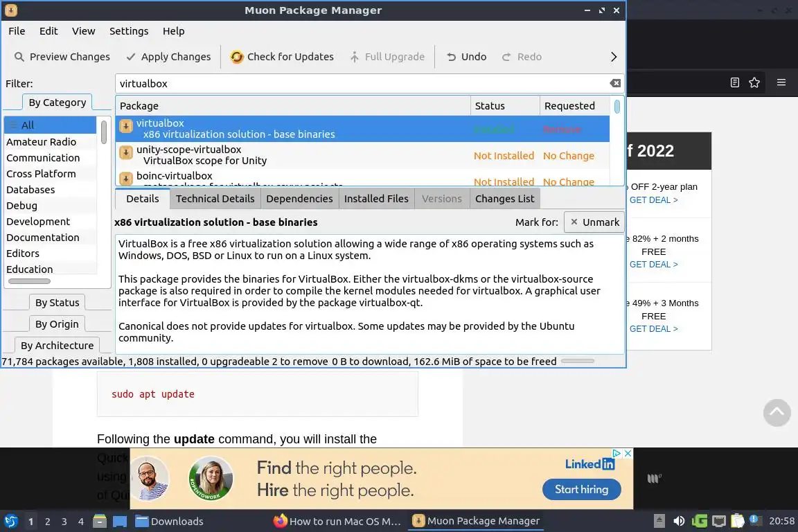Select the All category
Screen dimensions: 798x532
(50, 125)
